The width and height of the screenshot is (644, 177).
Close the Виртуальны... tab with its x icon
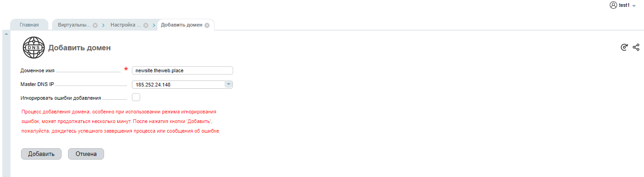[x=95, y=26]
